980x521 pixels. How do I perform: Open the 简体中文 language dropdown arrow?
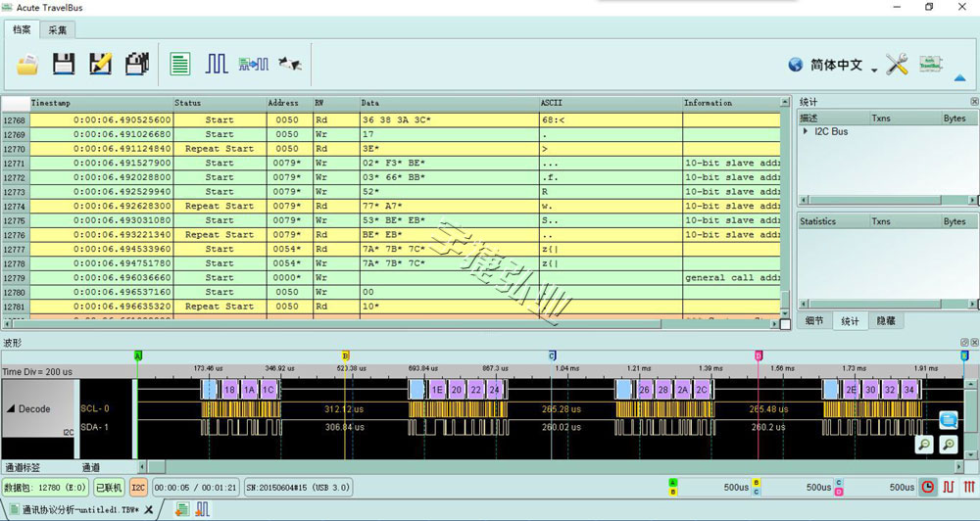874,70
